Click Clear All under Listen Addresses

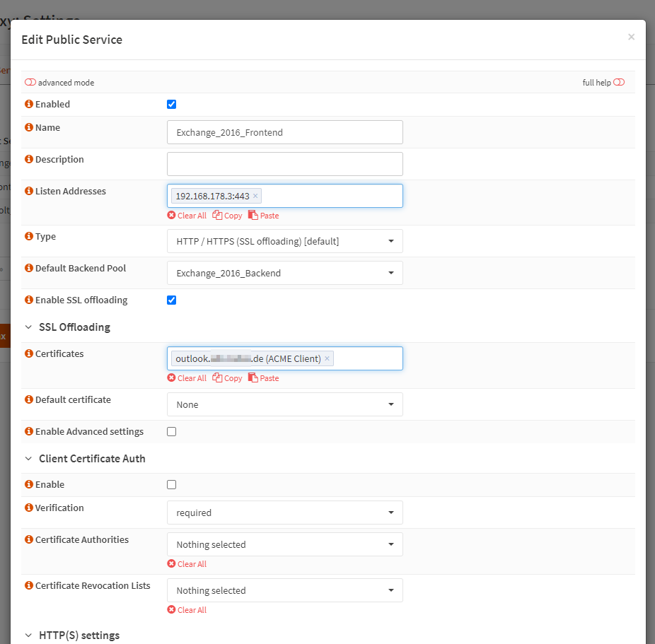[x=187, y=216]
